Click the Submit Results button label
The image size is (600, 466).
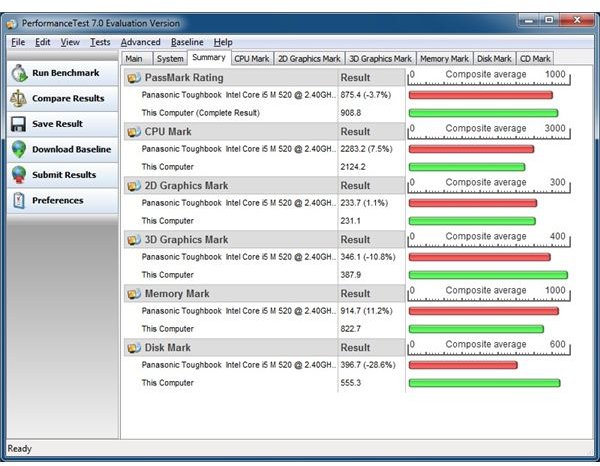[x=64, y=175]
